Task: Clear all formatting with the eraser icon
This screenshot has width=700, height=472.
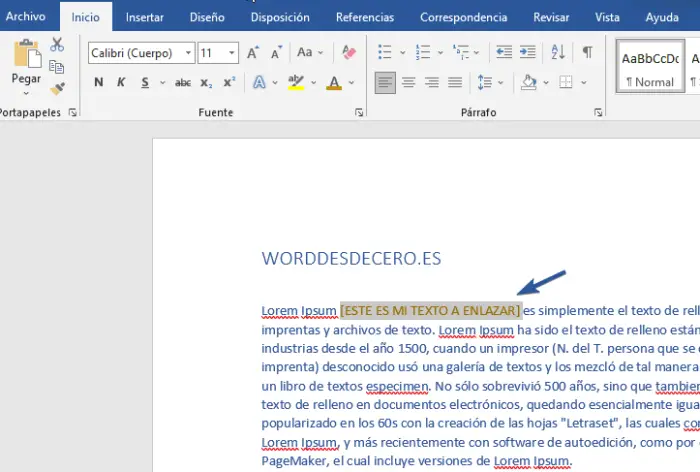Action: click(349, 53)
